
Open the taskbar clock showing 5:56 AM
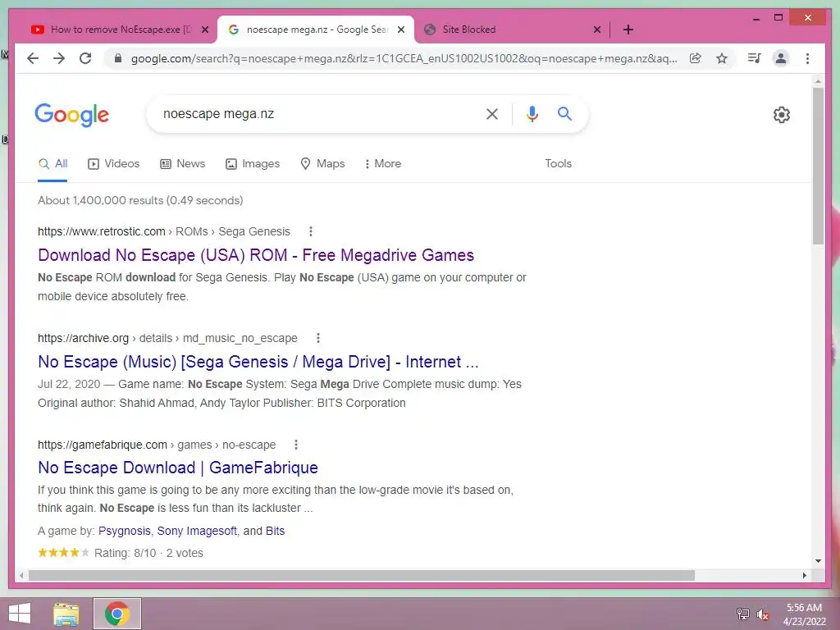pos(804,614)
